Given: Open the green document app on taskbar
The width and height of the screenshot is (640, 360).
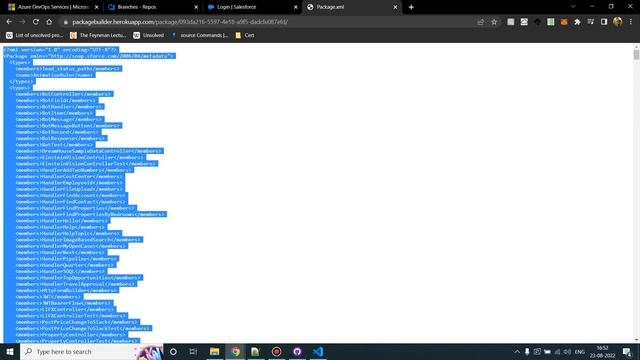Looking at the screenshot, I should click(x=255, y=351).
